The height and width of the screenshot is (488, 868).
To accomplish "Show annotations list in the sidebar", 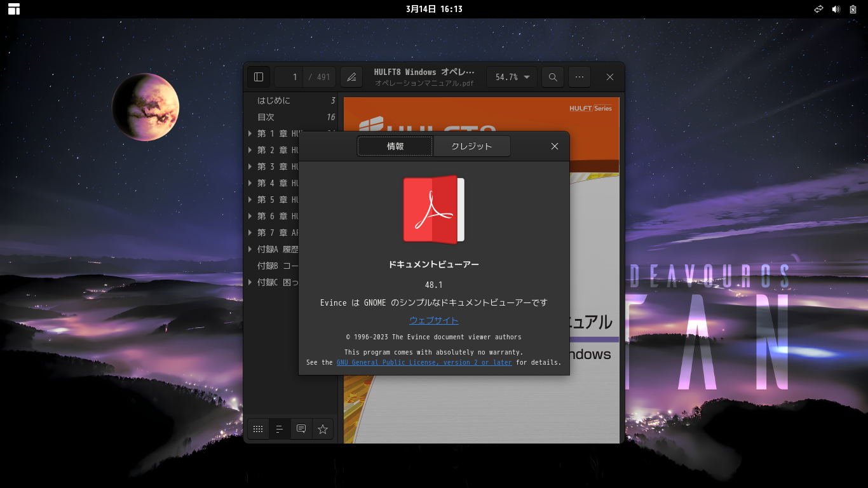I will coord(301,429).
